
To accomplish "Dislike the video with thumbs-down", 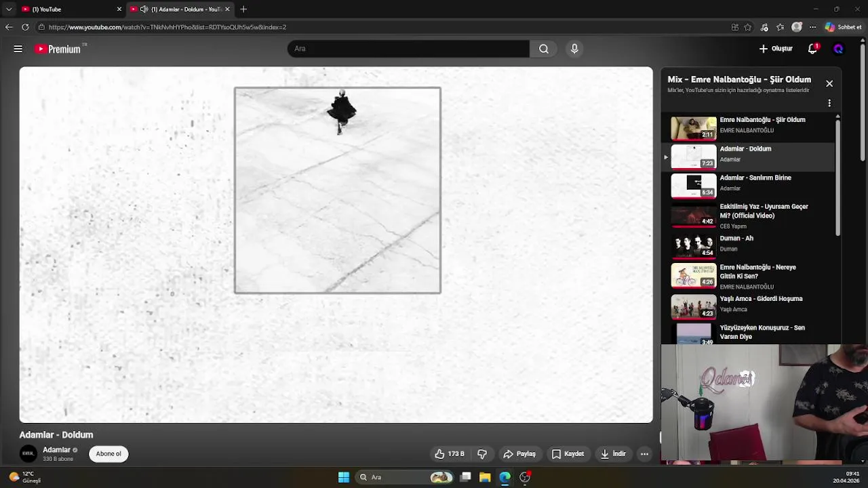I will (482, 454).
